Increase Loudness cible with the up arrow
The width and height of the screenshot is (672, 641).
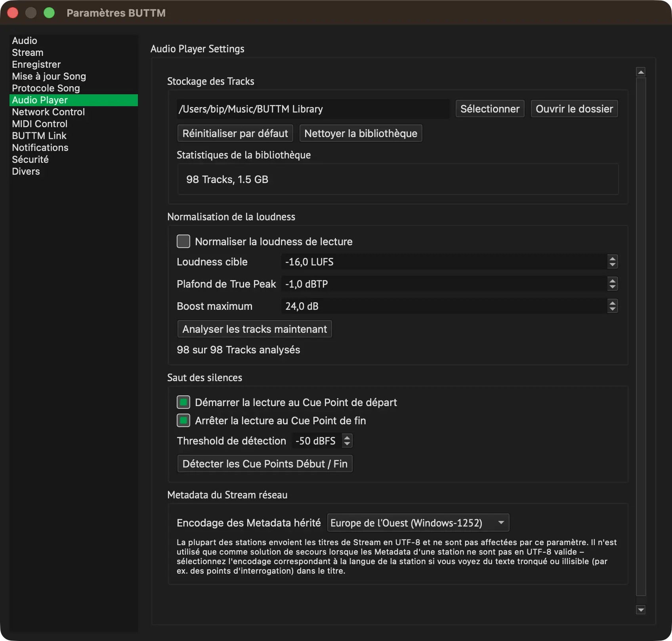tap(613, 258)
